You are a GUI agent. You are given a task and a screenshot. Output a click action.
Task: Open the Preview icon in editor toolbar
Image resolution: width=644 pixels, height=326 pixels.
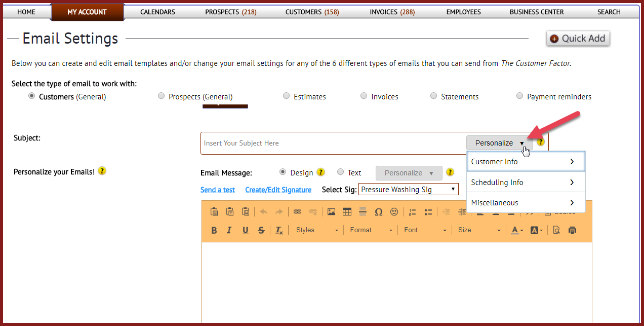(556, 230)
